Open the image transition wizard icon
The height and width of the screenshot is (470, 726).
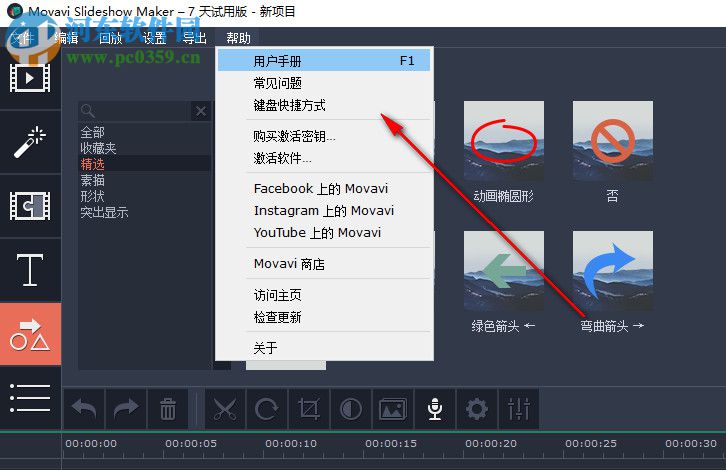393,409
